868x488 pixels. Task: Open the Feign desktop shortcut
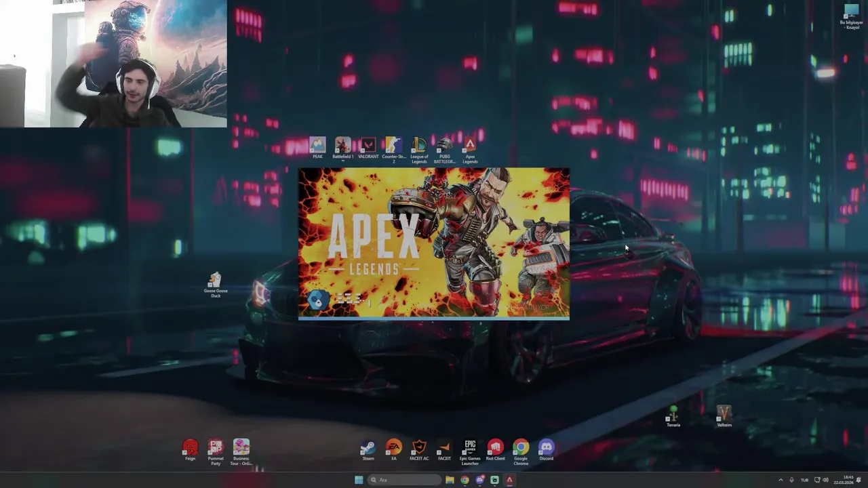(190, 450)
